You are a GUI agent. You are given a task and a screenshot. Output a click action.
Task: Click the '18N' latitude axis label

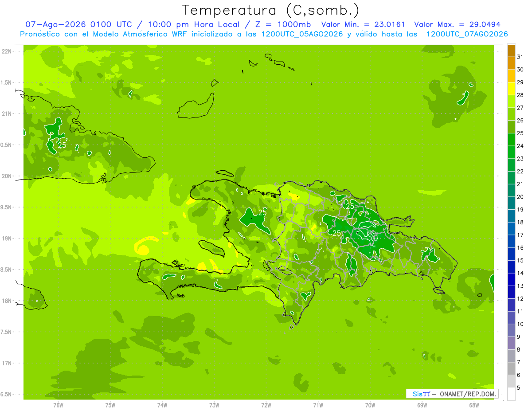click(8, 301)
